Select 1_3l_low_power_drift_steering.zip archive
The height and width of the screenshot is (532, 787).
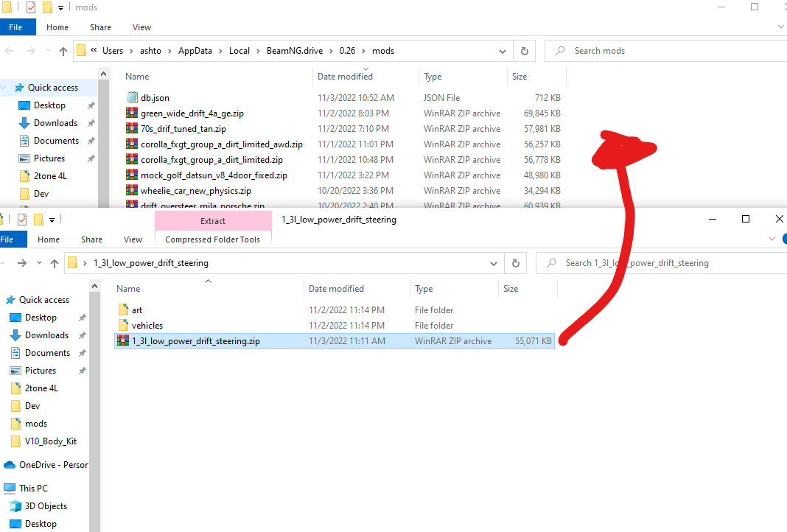click(x=335, y=341)
